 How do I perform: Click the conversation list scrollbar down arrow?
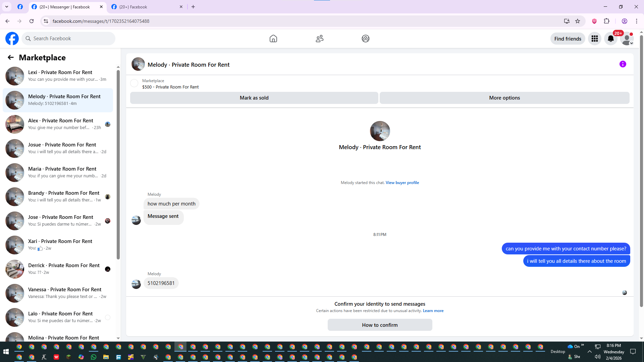click(x=118, y=338)
